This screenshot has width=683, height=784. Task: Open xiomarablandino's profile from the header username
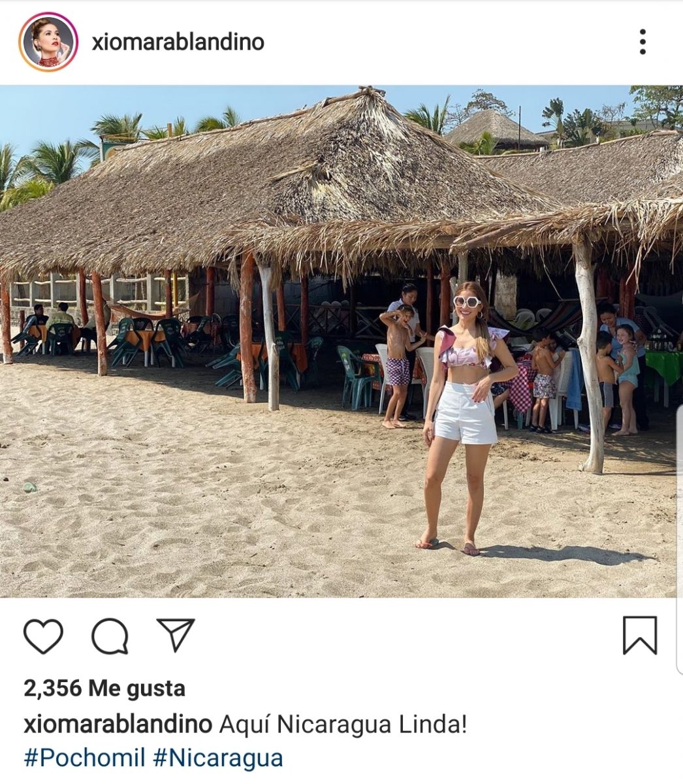178,42
